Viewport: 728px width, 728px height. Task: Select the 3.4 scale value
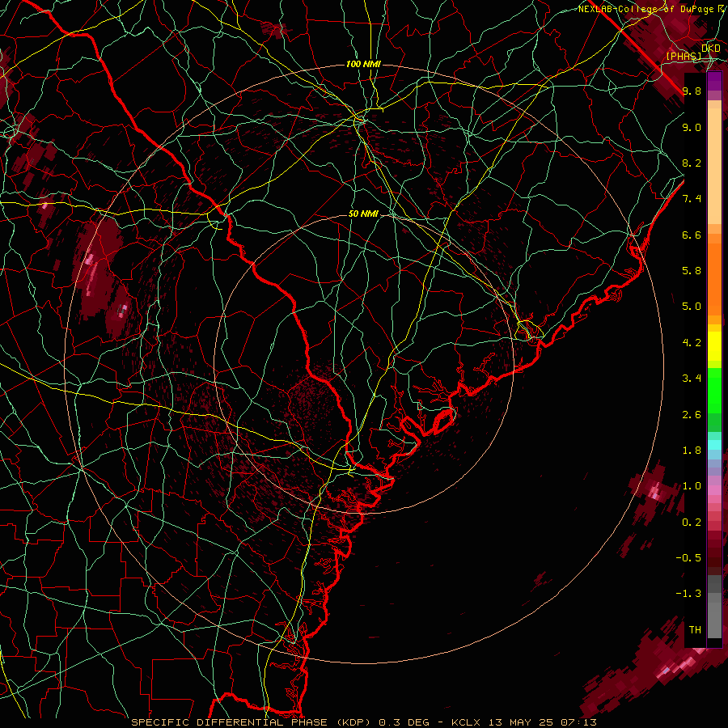(692, 379)
